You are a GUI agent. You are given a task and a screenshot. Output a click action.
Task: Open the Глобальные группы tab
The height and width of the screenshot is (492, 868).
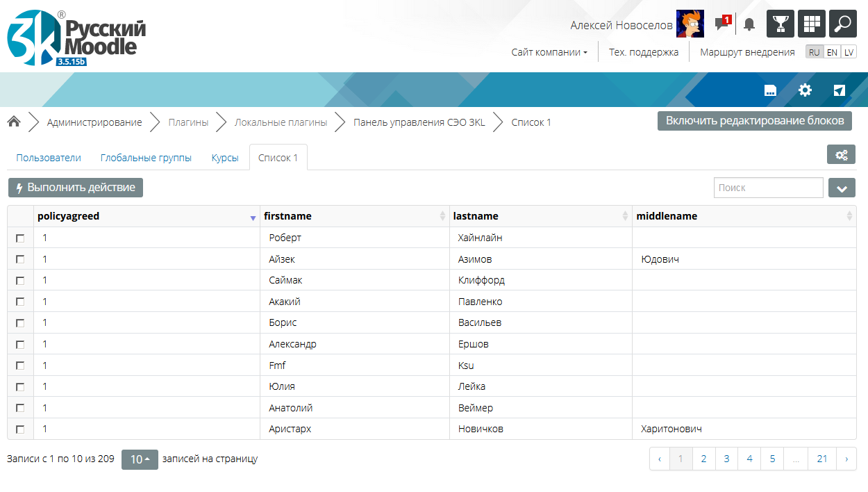pos(146,158)
